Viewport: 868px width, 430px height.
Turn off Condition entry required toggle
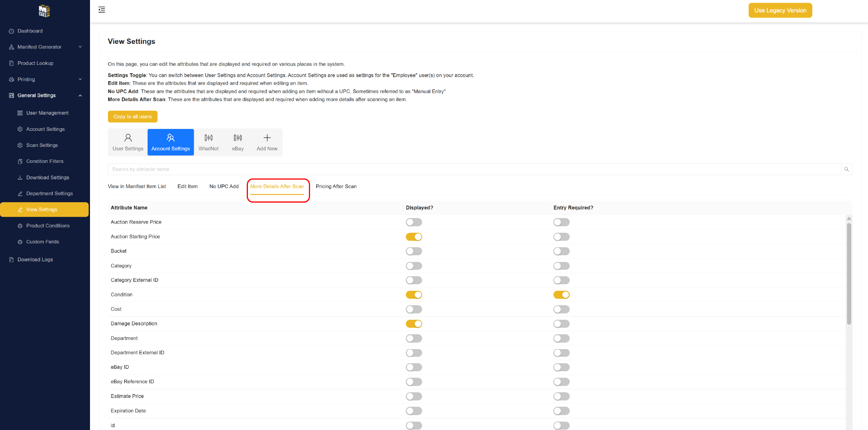(561, 295)
